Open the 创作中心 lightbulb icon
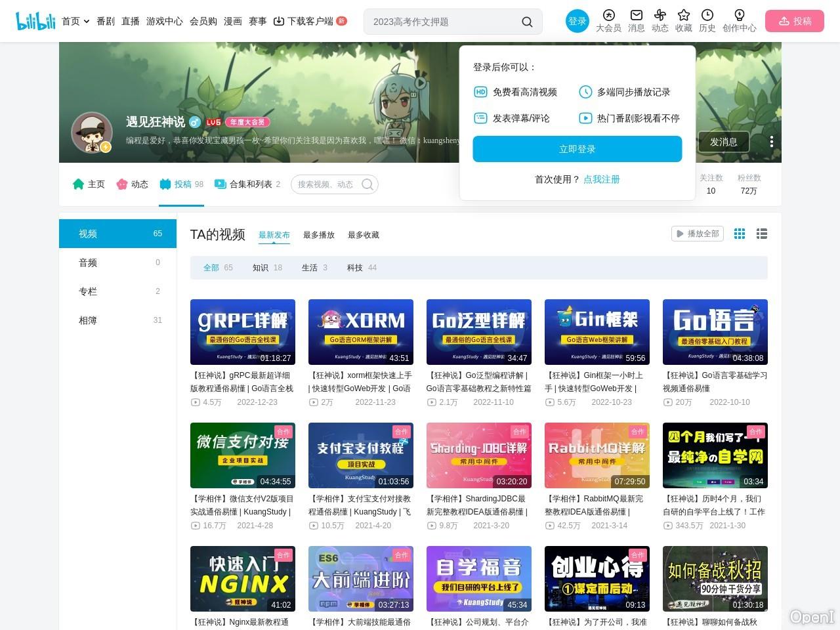This screenshot has height=630, width=840. pos(739,16)
